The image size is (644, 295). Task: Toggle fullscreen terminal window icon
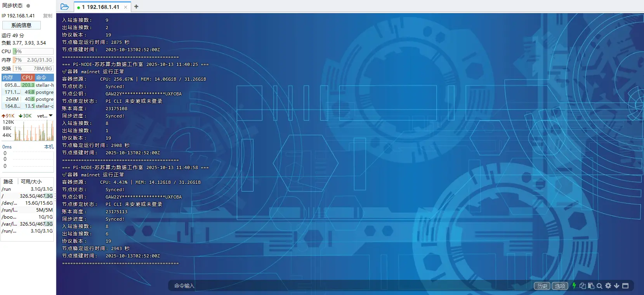pyautogui.click(x=625, y=286)
